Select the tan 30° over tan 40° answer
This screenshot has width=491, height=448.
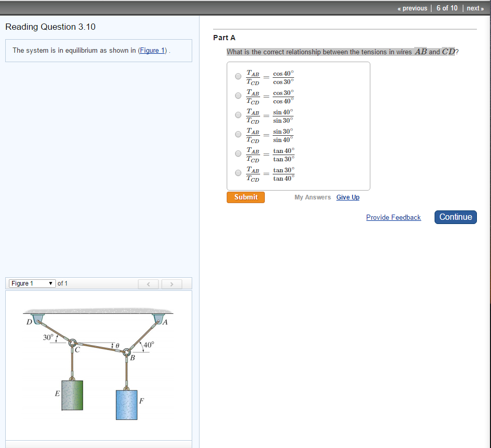coord(238,173)
